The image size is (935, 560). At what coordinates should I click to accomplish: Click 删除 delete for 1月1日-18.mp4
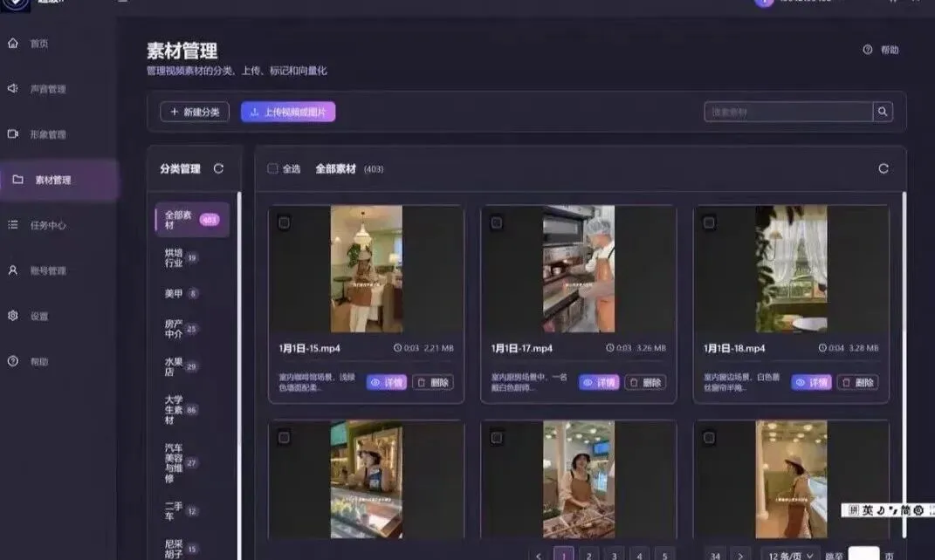tap(857, 382)
